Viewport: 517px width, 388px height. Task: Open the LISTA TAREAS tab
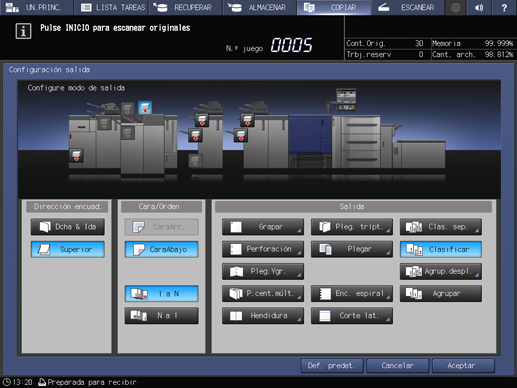click(112, 7)
